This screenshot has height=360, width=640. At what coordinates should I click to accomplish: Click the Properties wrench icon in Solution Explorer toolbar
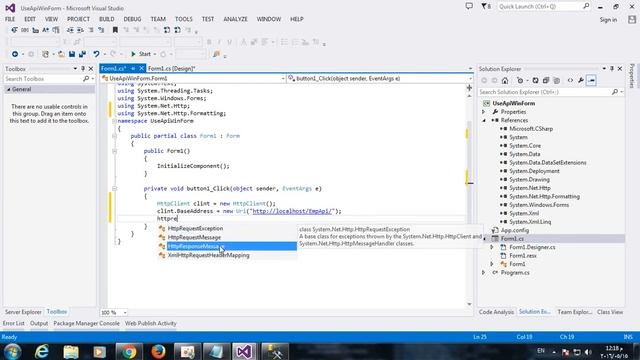click(581, 80)
